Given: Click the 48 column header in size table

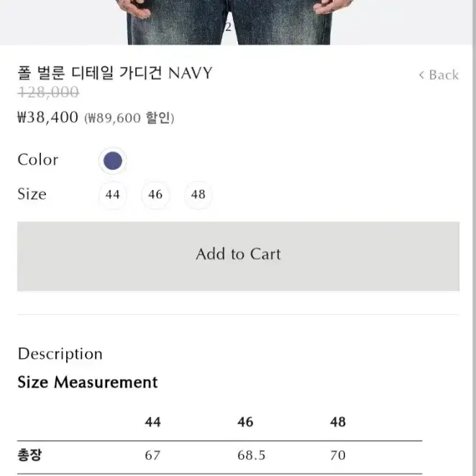Looking at the screenshot, I should 338,422.
